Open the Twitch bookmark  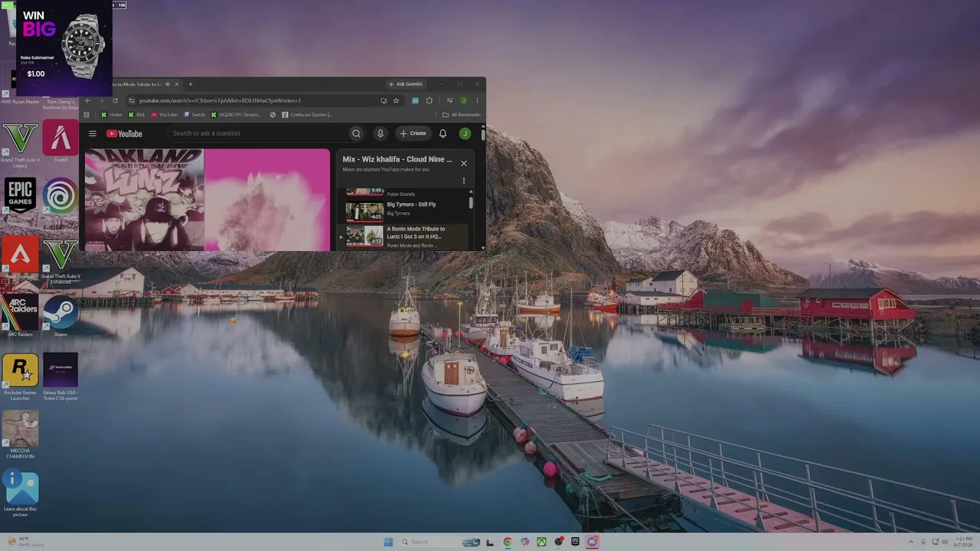pyautogui.click(x=194, y=115)
